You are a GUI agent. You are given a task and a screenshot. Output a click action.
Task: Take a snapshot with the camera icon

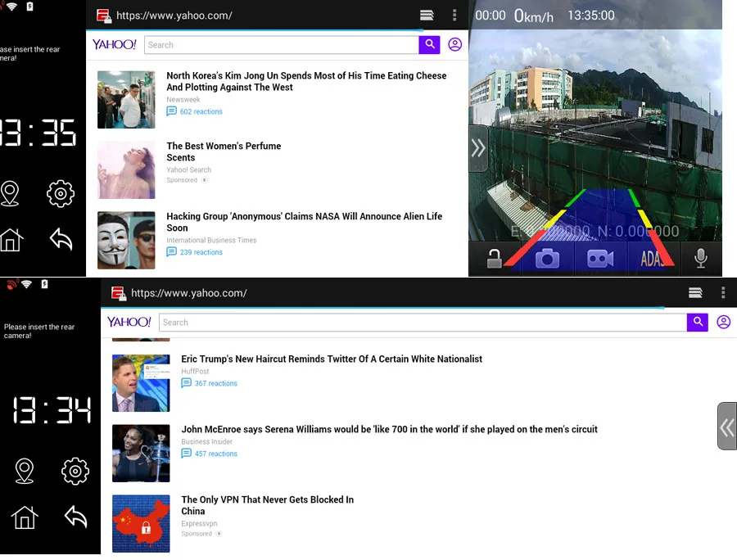click(x=547, y=259)
